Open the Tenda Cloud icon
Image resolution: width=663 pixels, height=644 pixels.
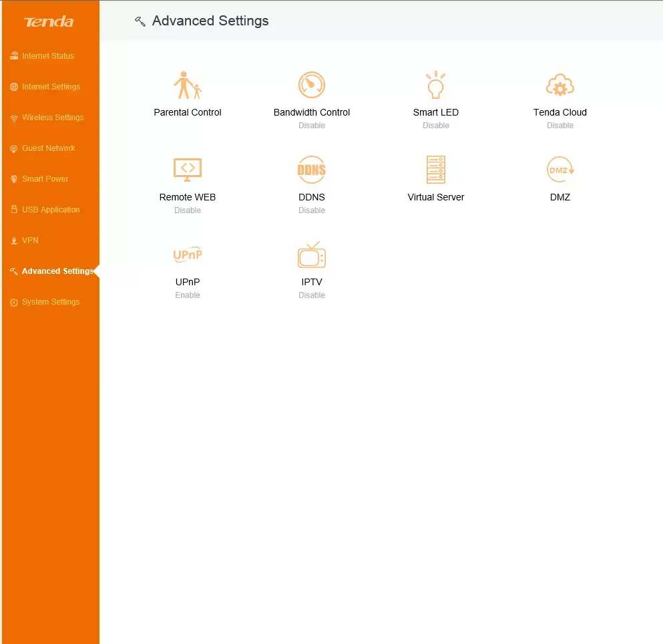pos(560,85)
